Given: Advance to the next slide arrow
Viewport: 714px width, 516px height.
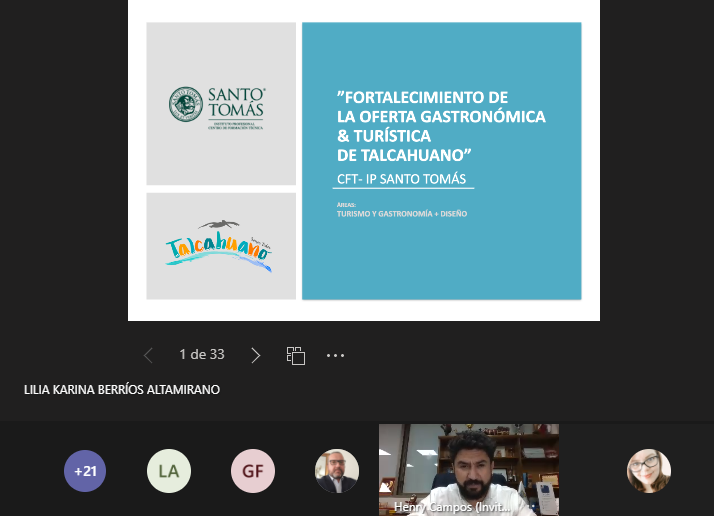Looking at the screenshot, I should point(255,355).
